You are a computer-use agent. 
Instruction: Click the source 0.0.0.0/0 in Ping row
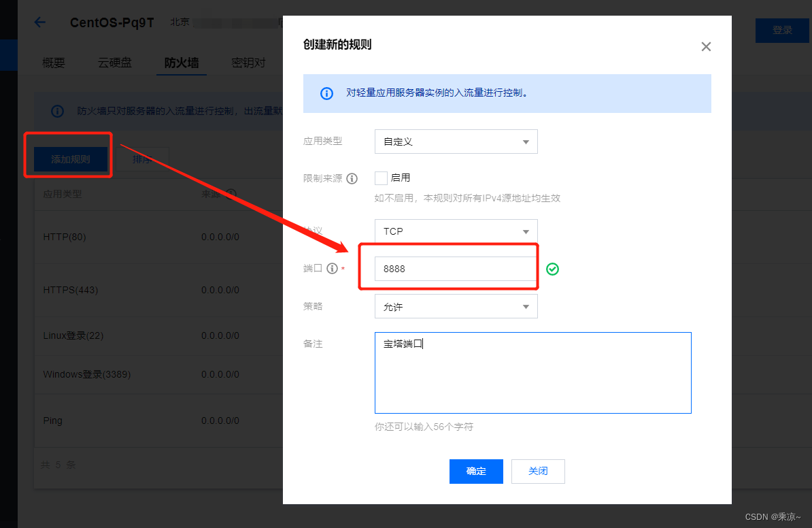pos(220,420)
